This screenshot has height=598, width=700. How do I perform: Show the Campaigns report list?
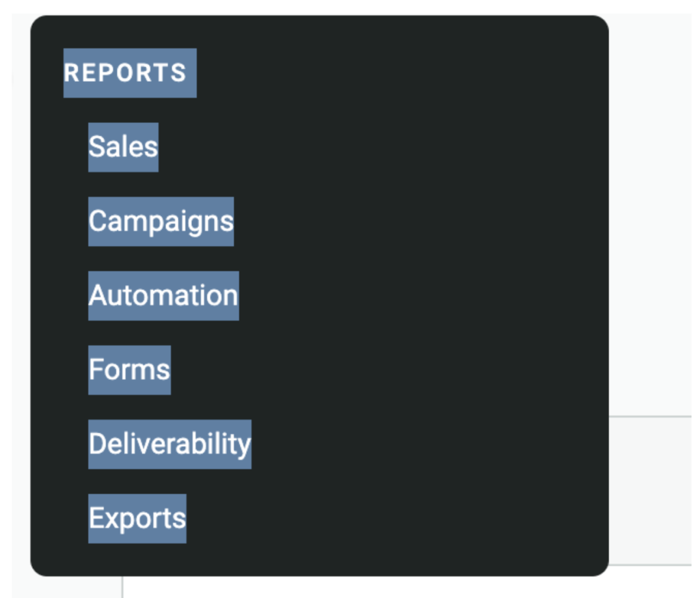[x=161, y=221]
